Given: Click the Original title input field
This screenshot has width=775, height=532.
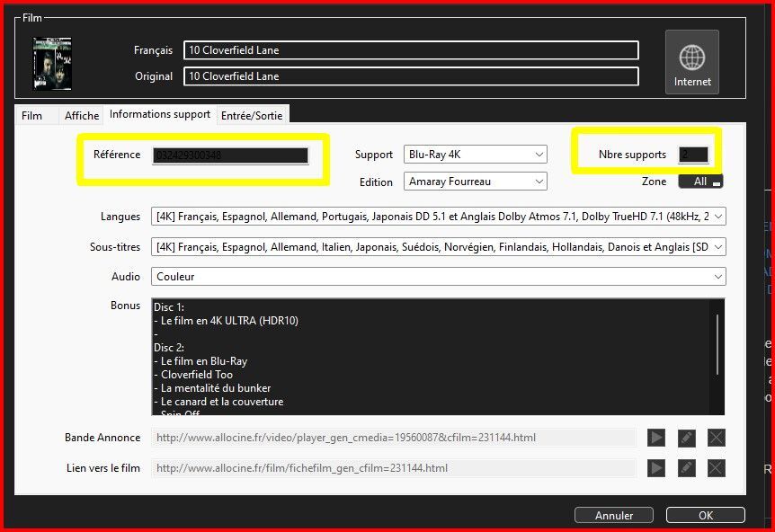Looking at the screenshot, I should point(411,76).
